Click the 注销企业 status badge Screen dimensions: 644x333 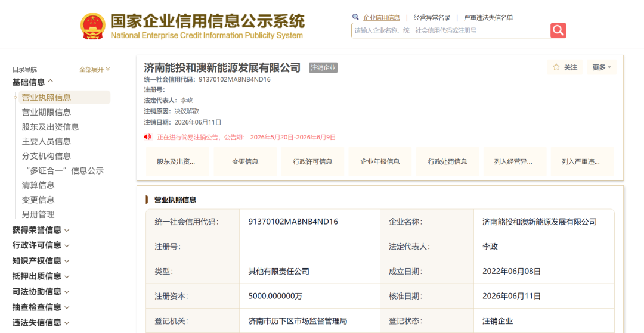pos(323,68)
